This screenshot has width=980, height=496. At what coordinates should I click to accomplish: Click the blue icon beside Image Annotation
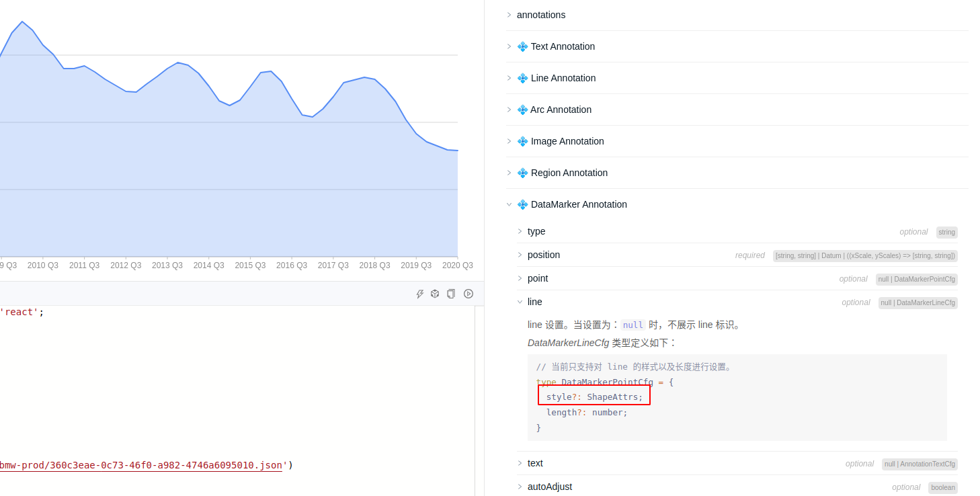pyautogui.click(x=522, y=141)
